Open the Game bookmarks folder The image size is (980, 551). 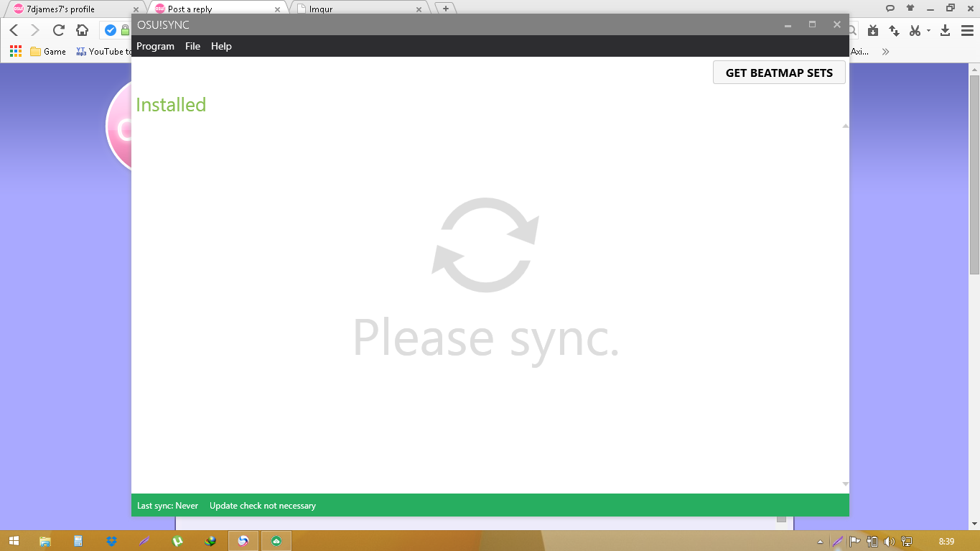click(x=48, y=51)
